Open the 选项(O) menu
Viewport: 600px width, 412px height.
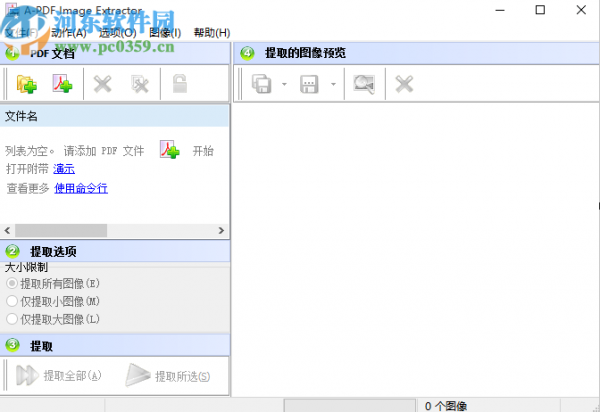tap(117, 33)
